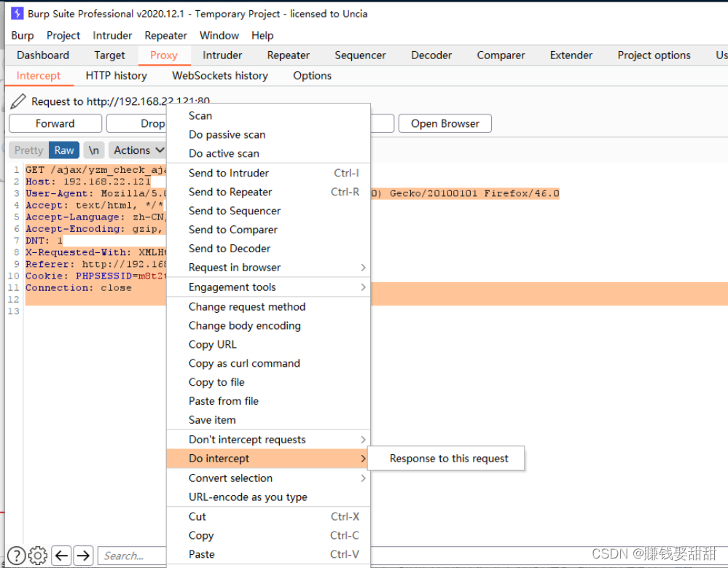
Task: Toggle URL-encode as you type
Action: pos(268,497)
